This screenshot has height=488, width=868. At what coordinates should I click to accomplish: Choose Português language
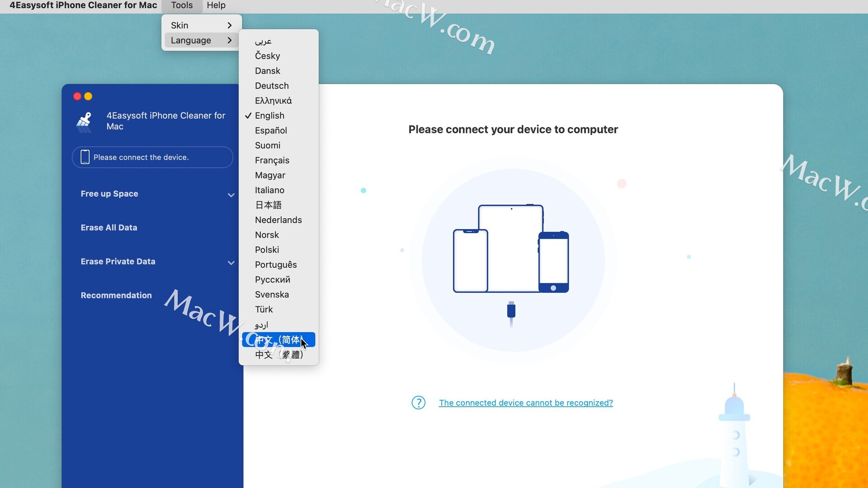coord(278,264)
